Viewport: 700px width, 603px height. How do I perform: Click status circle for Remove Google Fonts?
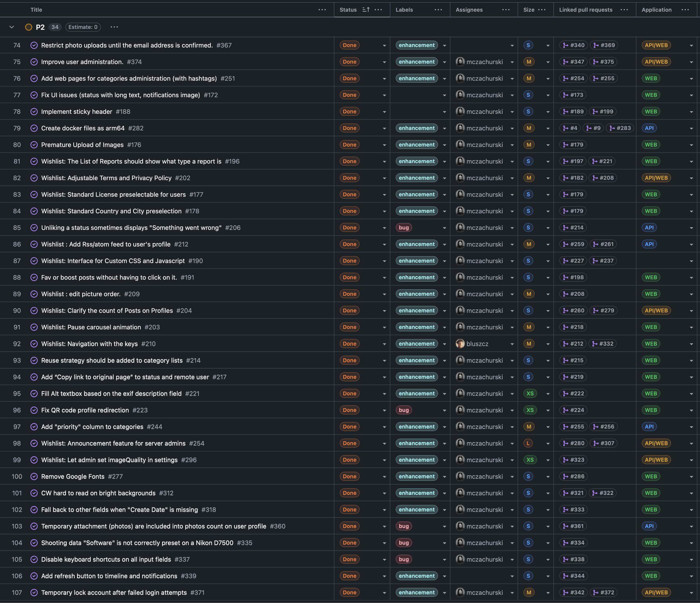click(34, 477)
